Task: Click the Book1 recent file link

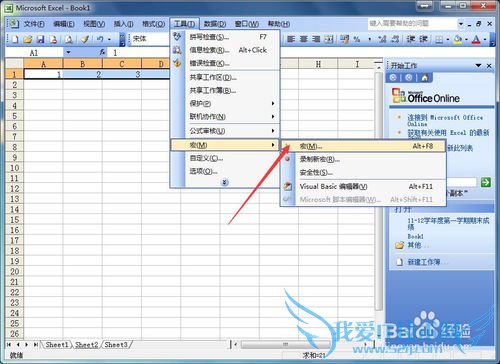Action: 415,236
